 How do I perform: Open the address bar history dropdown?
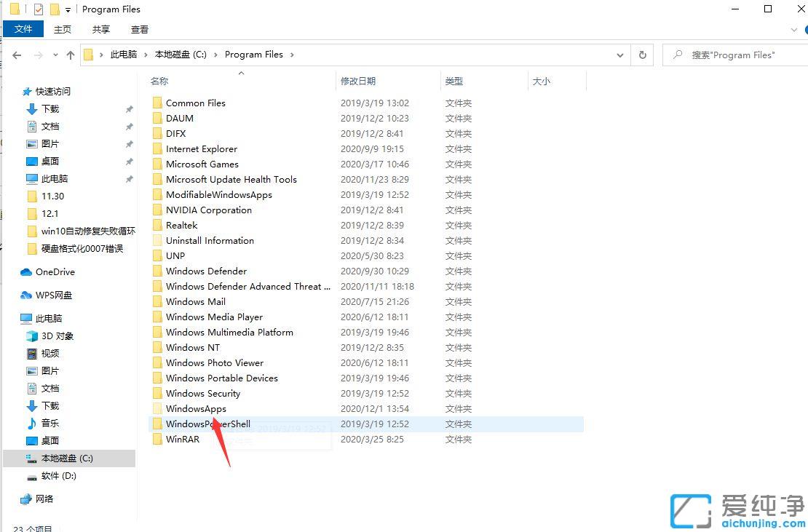coord(619,55)
